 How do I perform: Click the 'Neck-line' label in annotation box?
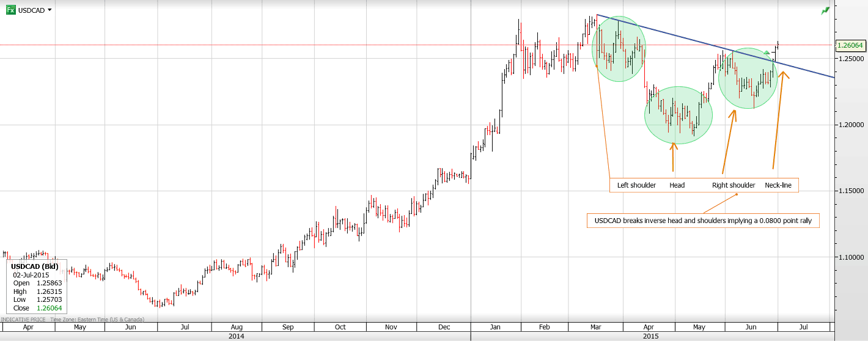778,185
